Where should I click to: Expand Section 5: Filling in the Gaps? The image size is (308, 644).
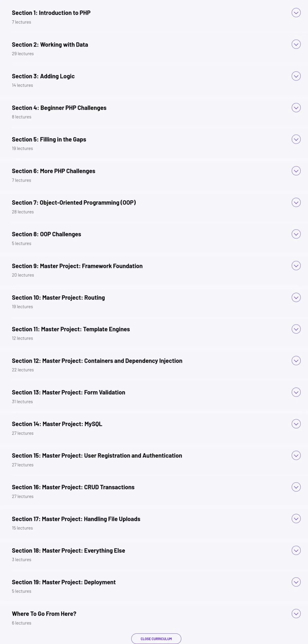click(296, 139)
